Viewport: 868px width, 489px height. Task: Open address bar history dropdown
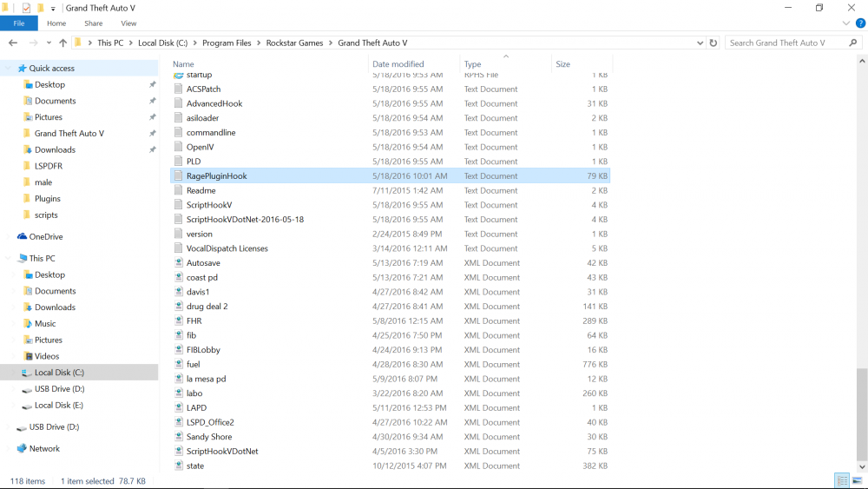click(700, 43)
